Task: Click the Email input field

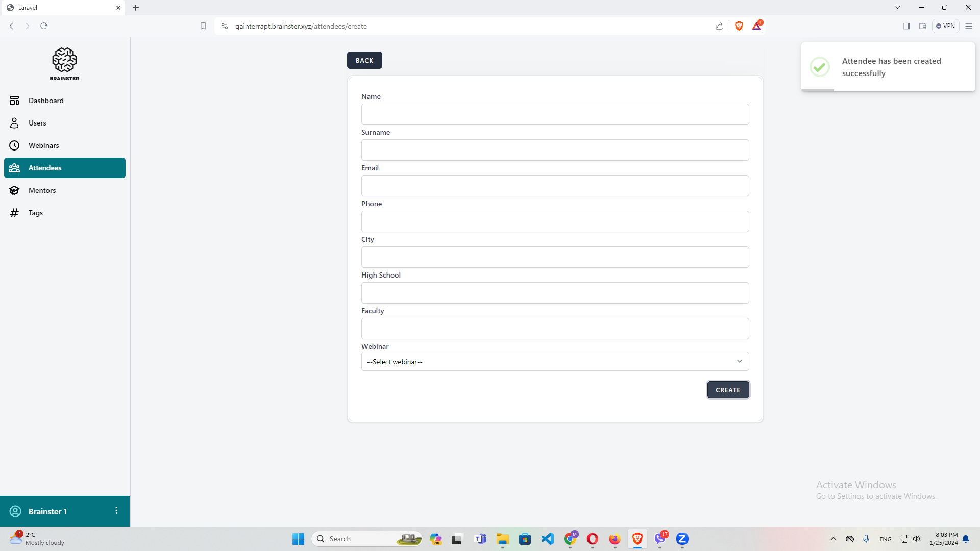Action: 555,186
